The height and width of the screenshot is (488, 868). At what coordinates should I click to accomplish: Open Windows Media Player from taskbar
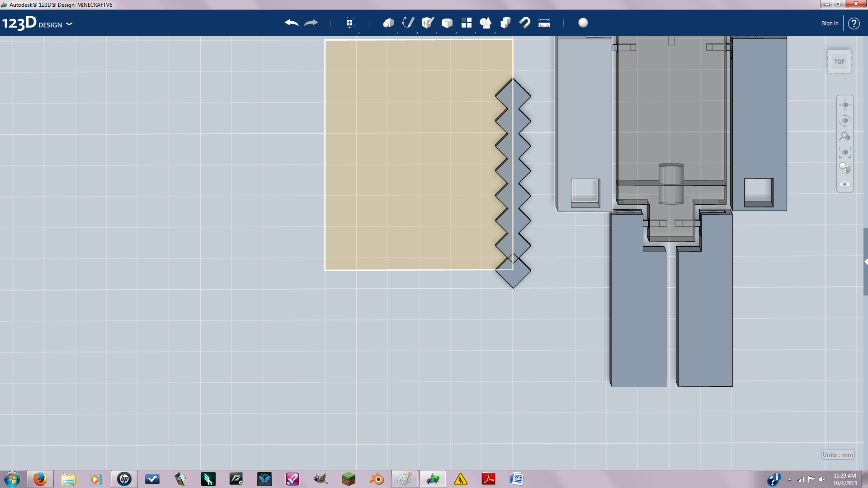tap(96, 479)
